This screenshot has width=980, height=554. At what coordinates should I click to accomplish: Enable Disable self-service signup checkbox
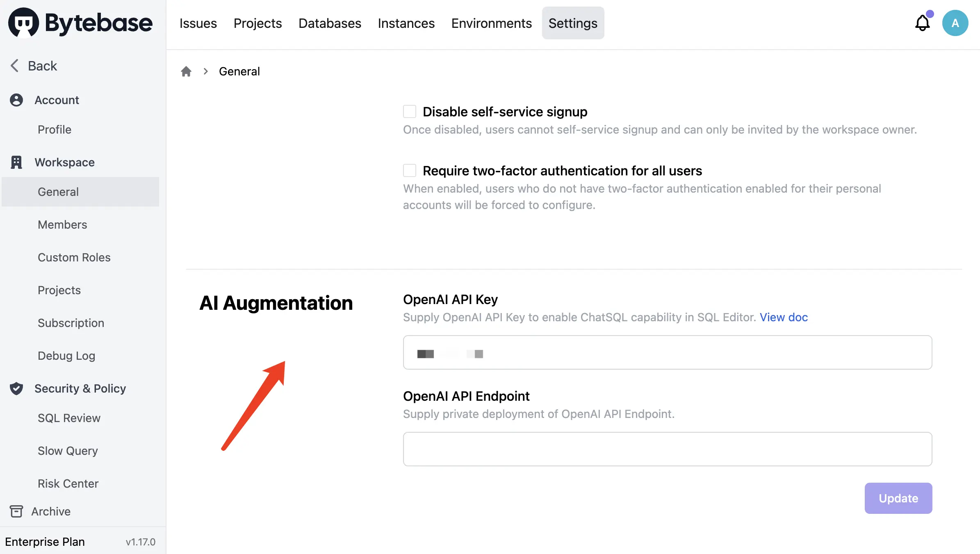pos(409,111)
